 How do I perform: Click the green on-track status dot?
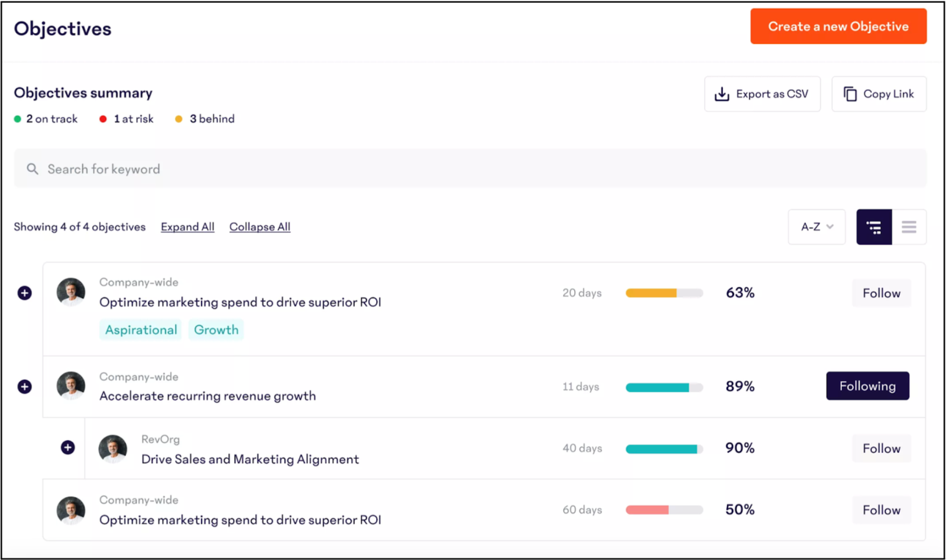(x=17, y=119)
